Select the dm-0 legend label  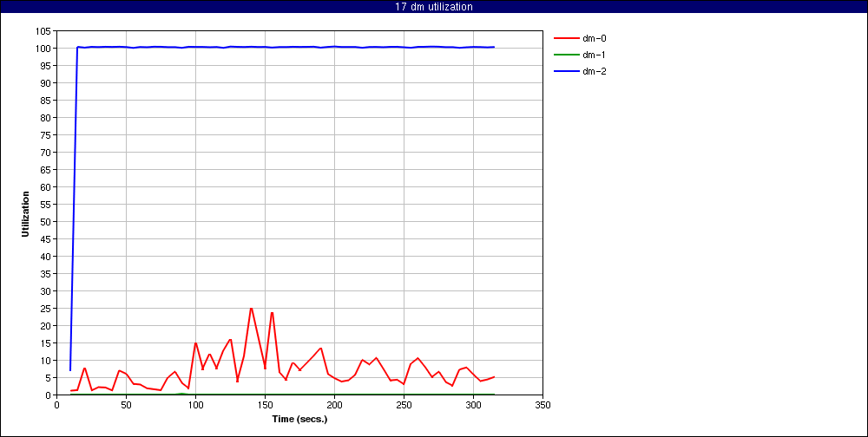click(594, 39)
